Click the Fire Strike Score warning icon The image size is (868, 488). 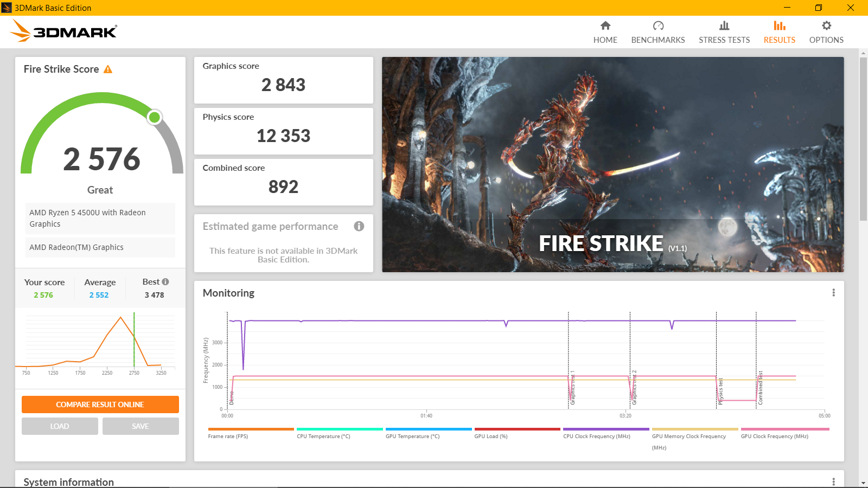tap(108, 69)
